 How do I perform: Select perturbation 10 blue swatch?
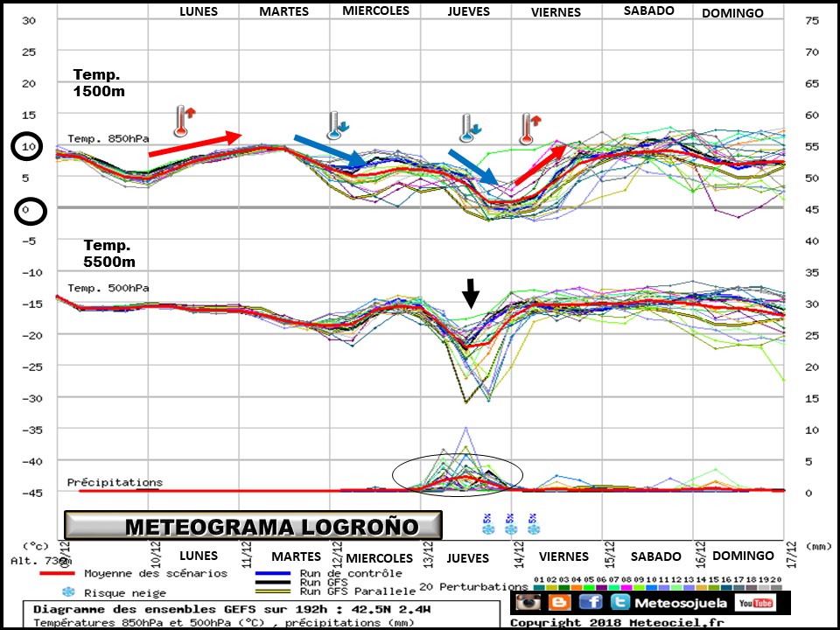651,588
